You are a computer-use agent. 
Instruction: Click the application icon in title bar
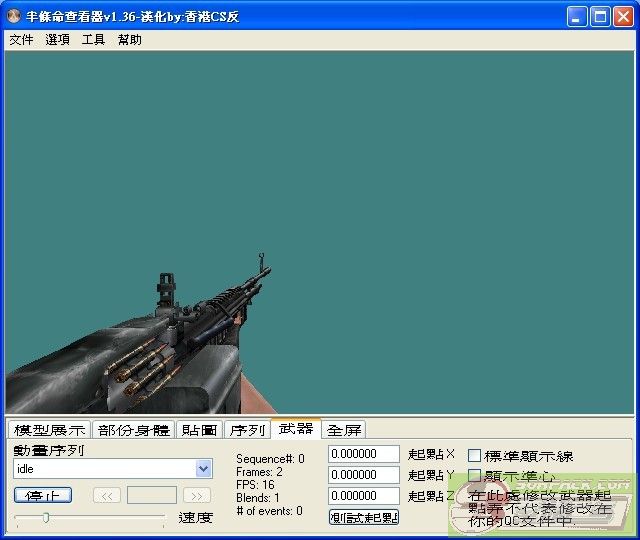tap(14, 16)
